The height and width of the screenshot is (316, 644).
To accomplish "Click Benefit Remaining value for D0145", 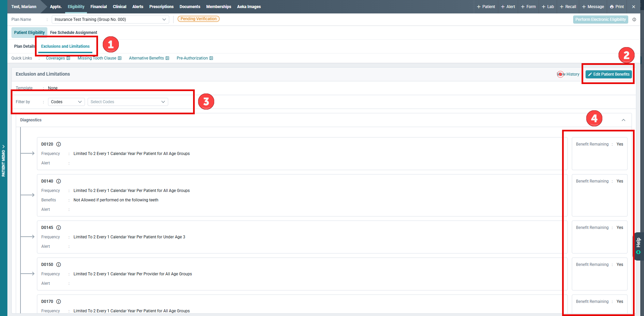I will 620,228.
